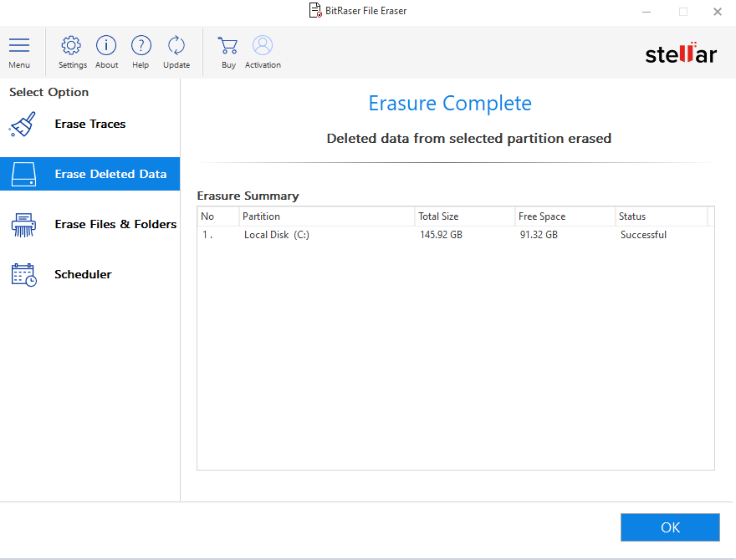Select the Local Disk (C:) row
736x560 pixels.
tap(455, 235)
